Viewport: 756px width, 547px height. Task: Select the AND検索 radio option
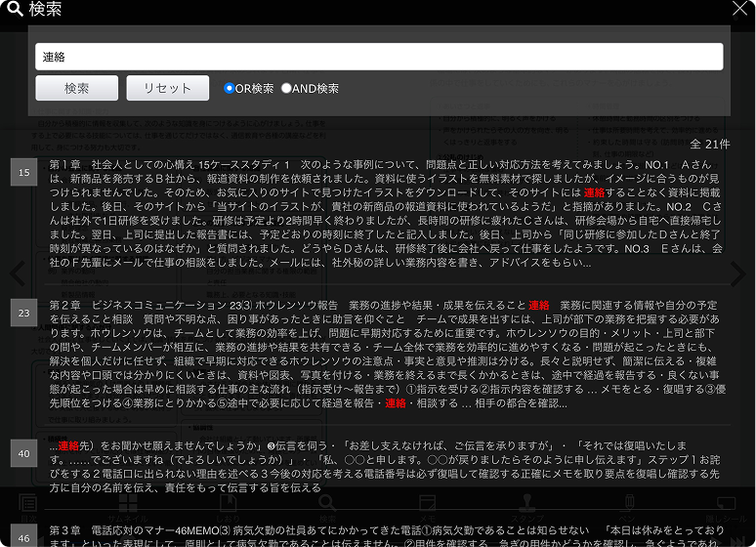point(286,88)
